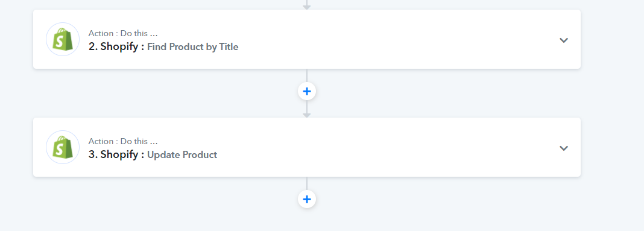Click the connector line below Update Product card
644x231 pixels.
[x=307, y=183]
